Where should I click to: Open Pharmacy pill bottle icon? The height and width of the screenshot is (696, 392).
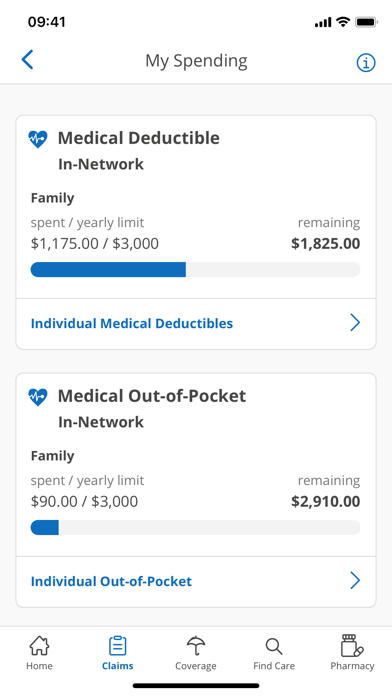coord(352,645)
